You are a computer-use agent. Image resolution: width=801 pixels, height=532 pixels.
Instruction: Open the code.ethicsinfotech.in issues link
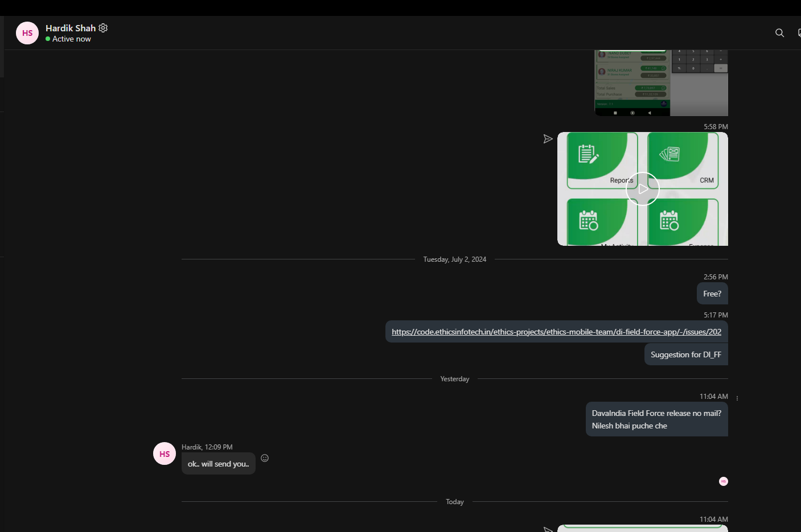click(556, 332)
